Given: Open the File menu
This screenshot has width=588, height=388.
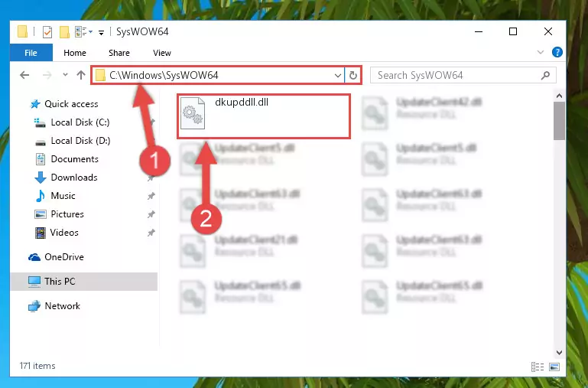Looking at the screenshot, I should click(x=31, y=53).
